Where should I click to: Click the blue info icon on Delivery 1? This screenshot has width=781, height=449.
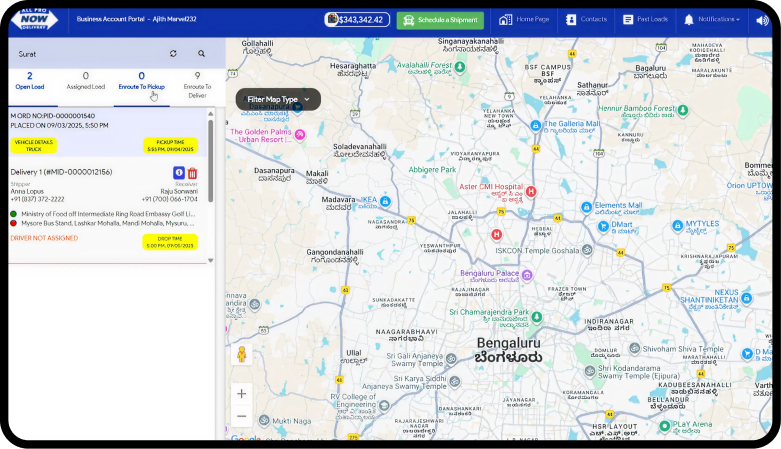pos(179,173)
